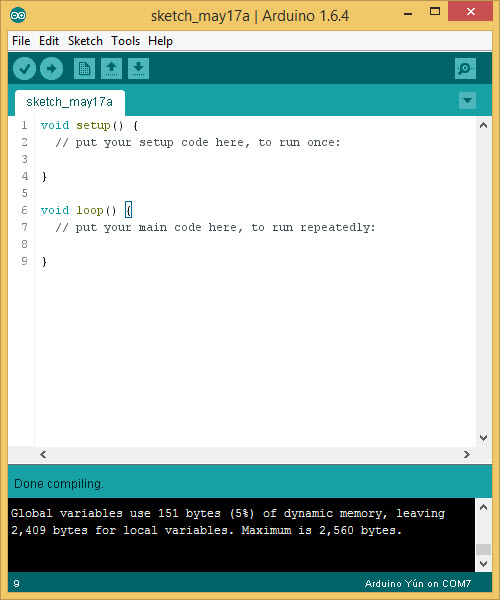Open the Help menu
Viewport: 500px width, 600px height.
(160, 41)
